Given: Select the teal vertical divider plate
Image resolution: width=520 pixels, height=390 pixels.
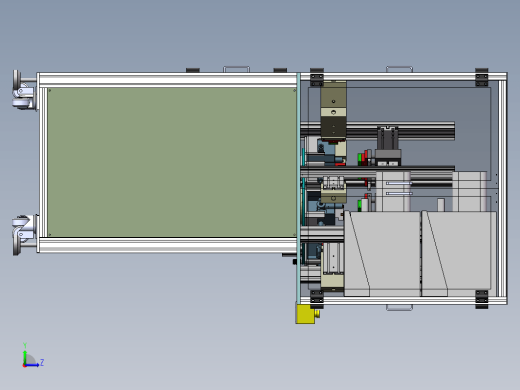Looking at the screenshot, I should click(299, 188).
